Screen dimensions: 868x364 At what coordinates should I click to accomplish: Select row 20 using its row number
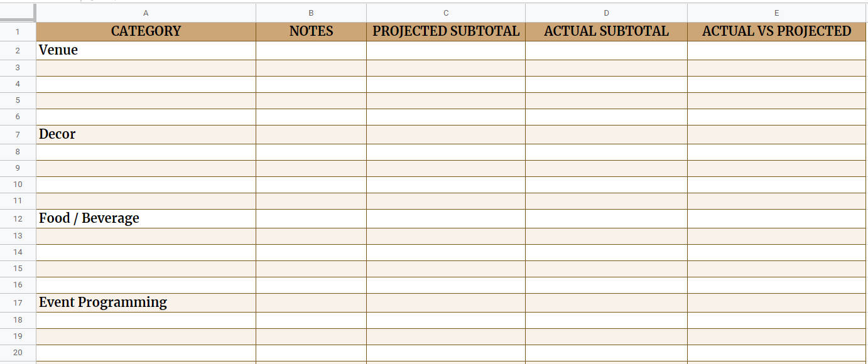tap(18, 353)
